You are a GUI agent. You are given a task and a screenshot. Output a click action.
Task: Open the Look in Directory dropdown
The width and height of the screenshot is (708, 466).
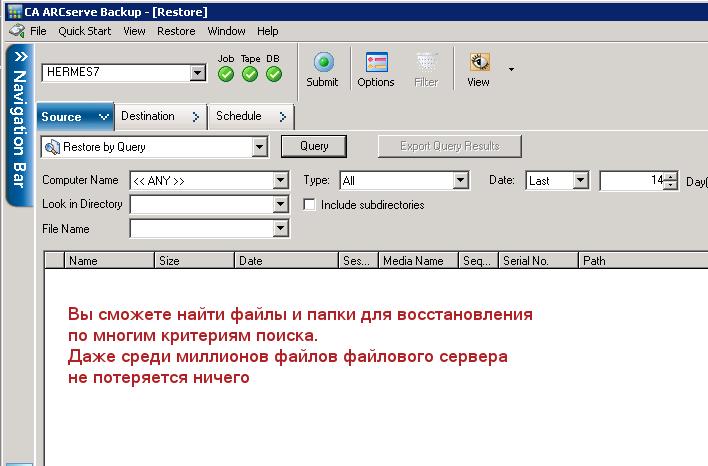280,204
